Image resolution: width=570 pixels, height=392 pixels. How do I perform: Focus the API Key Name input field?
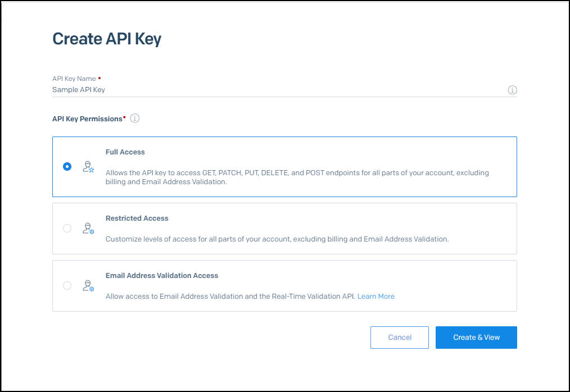[x=275, y=90]
